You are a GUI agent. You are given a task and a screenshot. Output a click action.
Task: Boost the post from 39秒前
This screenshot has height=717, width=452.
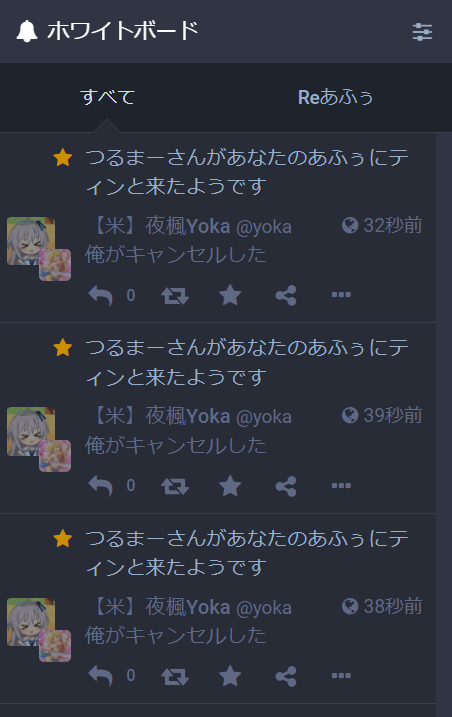(x=175, y=486)
